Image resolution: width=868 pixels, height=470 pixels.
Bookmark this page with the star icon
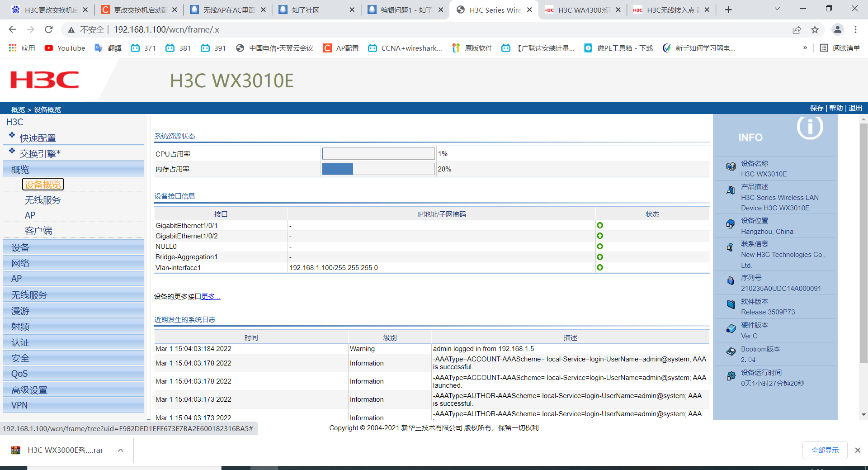coord(815,30)
